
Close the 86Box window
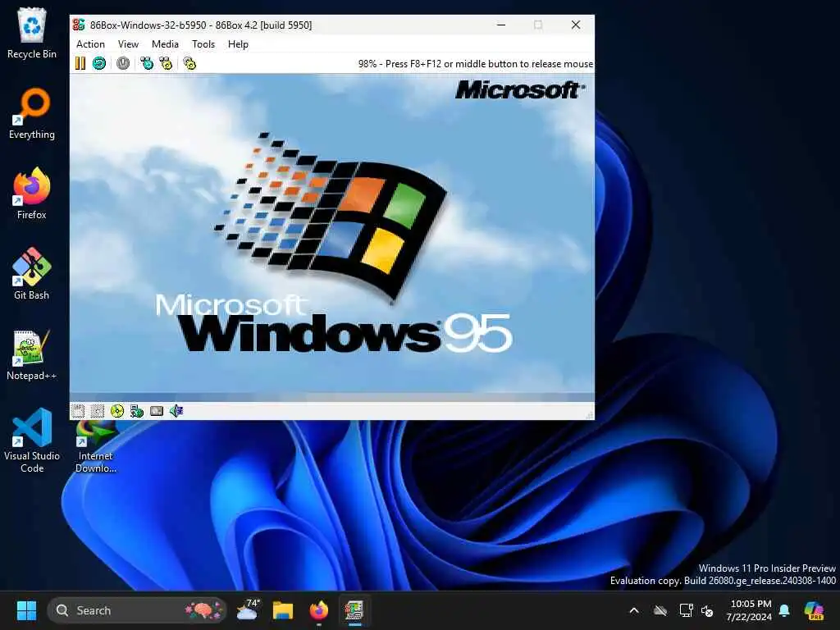(x=576, y=25)
